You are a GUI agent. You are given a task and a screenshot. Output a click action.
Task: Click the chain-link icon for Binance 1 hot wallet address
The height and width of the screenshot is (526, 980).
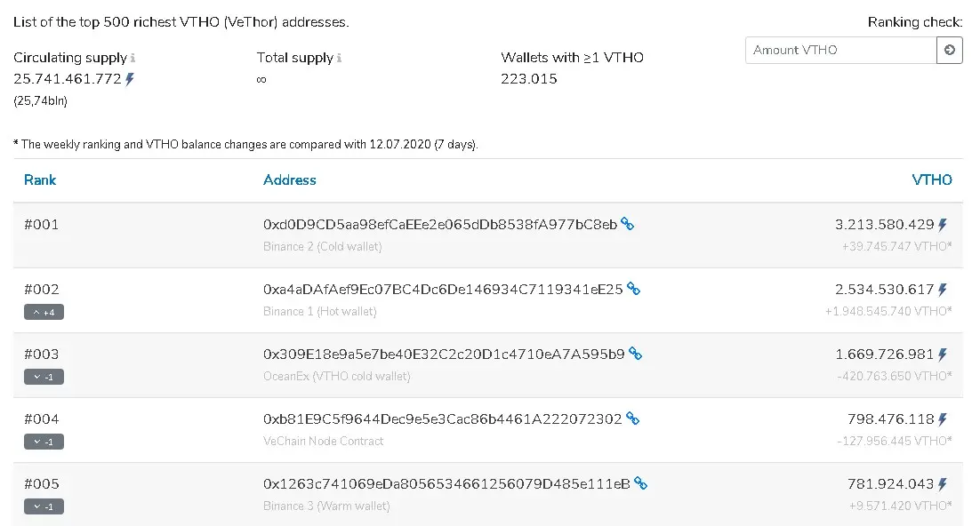(x=633, y=289)
